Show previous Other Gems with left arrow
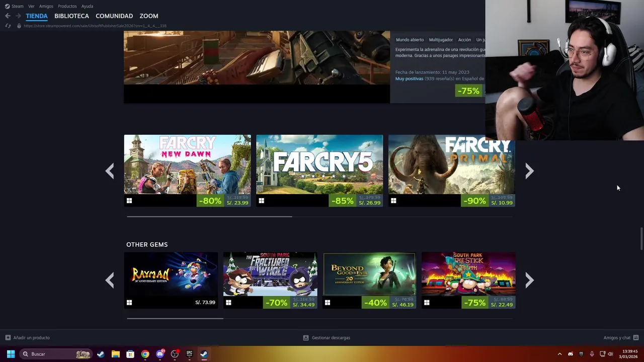Image resolution: width=644 pixels, height=362 pixels. pyautogui.click(x=110, y=280)
